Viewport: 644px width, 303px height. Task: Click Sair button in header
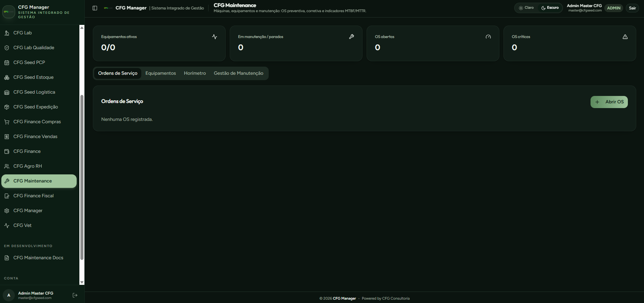point(632,8)
